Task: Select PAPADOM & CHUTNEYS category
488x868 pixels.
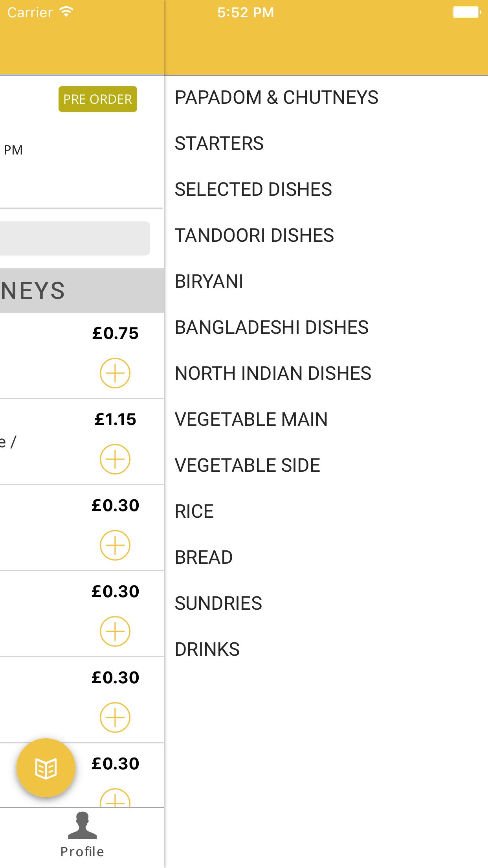Action: (x=276, y=97)
